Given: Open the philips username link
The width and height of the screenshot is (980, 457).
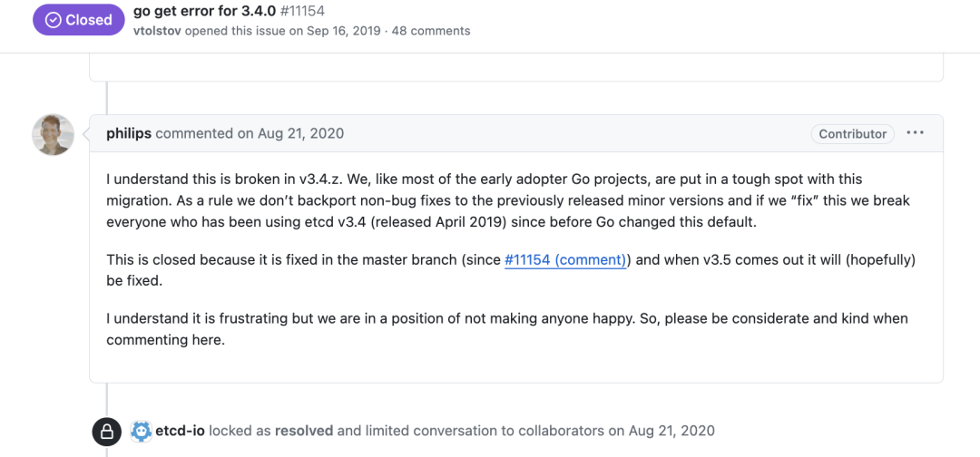Looking at the screenshot, I should coord(129,133).
